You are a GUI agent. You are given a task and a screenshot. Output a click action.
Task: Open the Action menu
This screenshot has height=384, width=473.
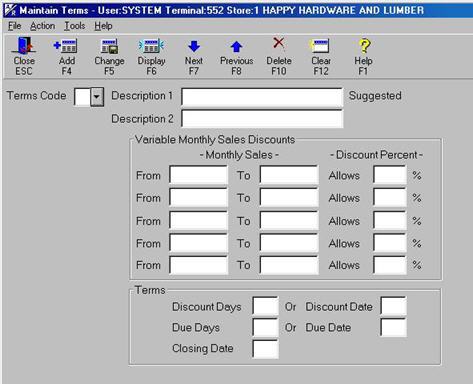pos(42,26)
